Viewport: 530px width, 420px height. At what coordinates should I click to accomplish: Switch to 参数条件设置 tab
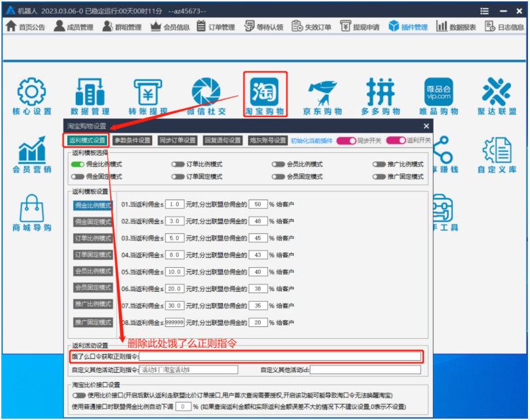tap(132, 140)
